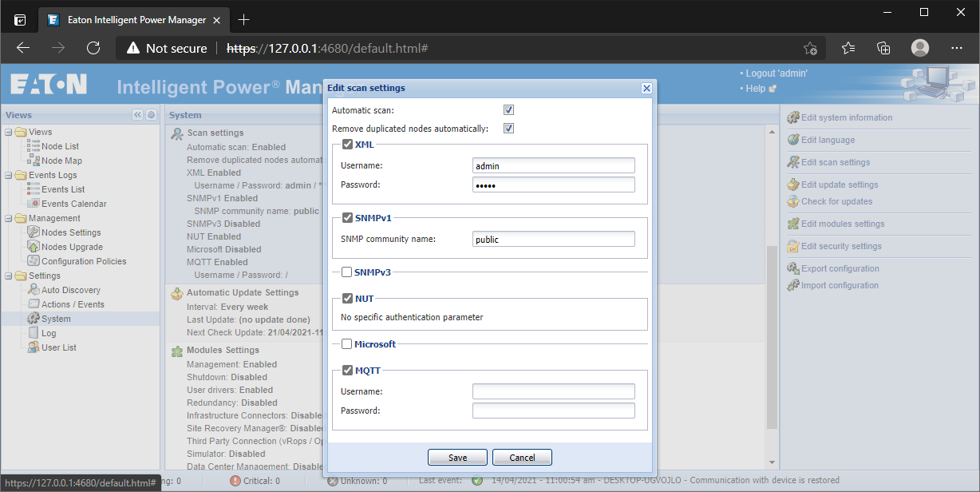The width and height of the screenshot is (980, 492).
Task: Open a new browser tab
Action: [244, 19]
